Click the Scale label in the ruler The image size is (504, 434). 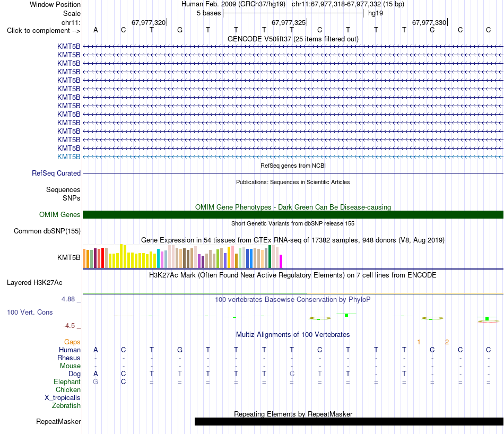tap(72, 13)
